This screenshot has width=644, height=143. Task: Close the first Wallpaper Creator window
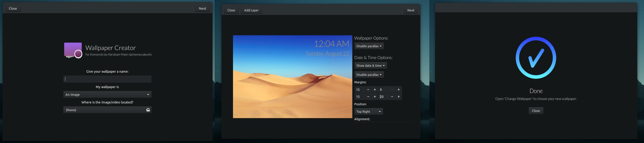click(13, 9)
